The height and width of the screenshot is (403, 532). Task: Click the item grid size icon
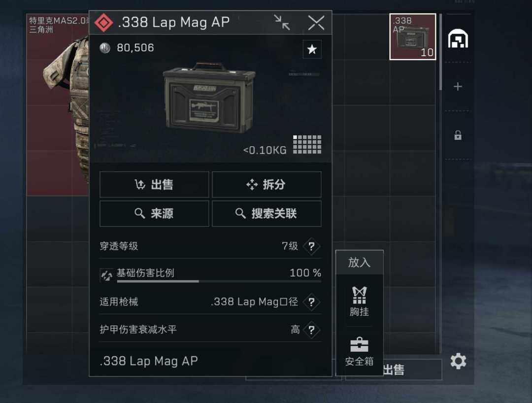click(307, 144)
